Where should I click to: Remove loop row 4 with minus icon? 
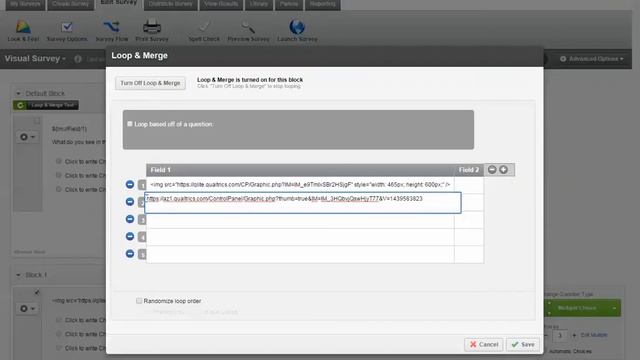tap(130, 236)
